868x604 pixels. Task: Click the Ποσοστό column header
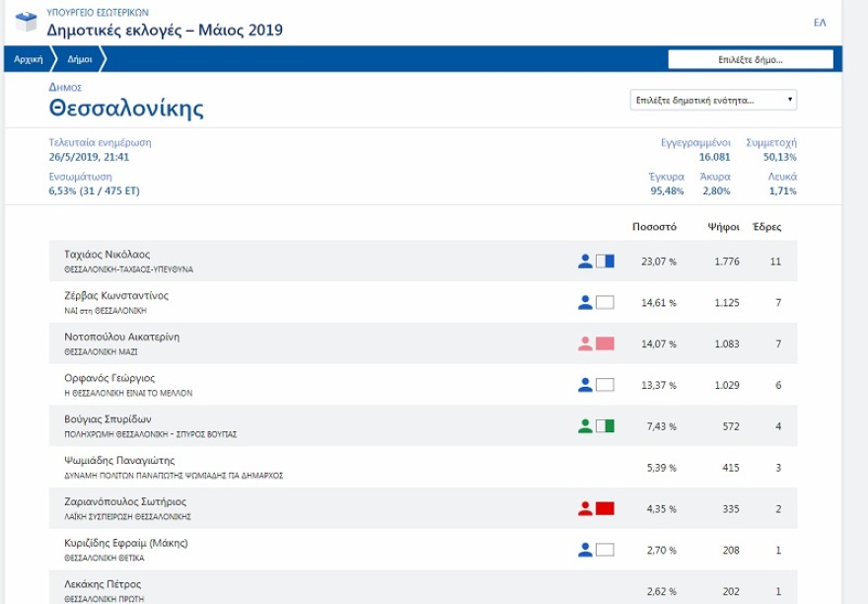(x=654, y=227)
